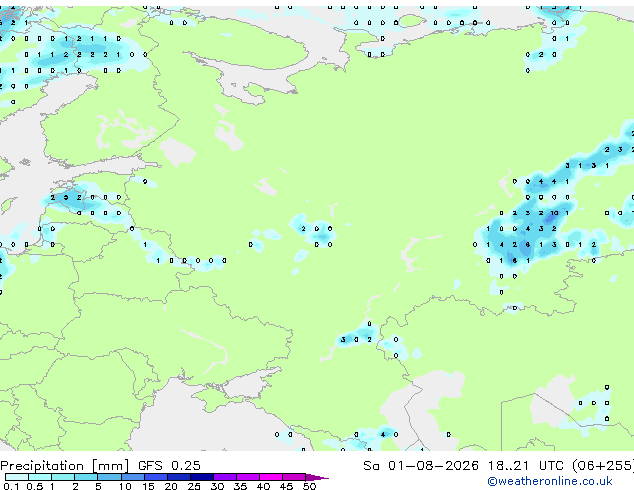Click the 'Precipitation [mm]' title label
The image size is (634, 490).
pyautogui.click(x=65, y=466)
